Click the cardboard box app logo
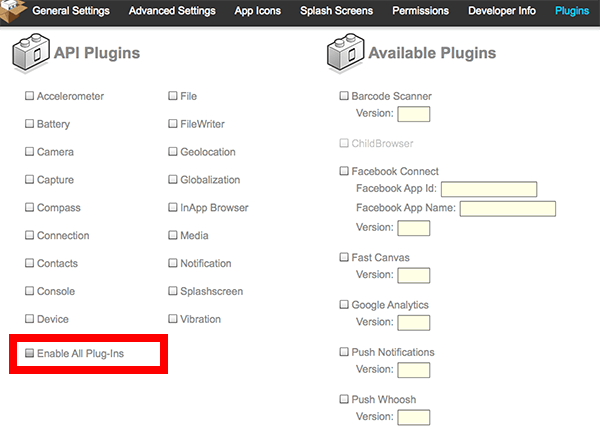 pyautogui.click(x=13, y=11)
